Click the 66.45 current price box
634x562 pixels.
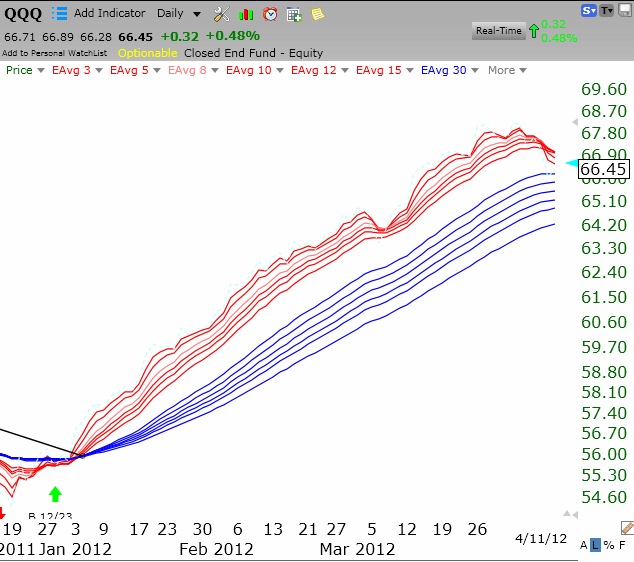[604, 169]
